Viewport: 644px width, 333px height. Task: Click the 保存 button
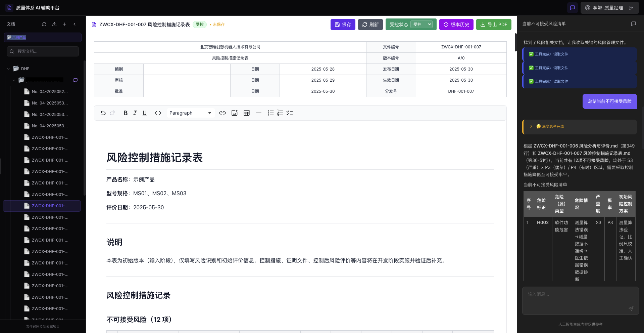(x=343, y=25)
